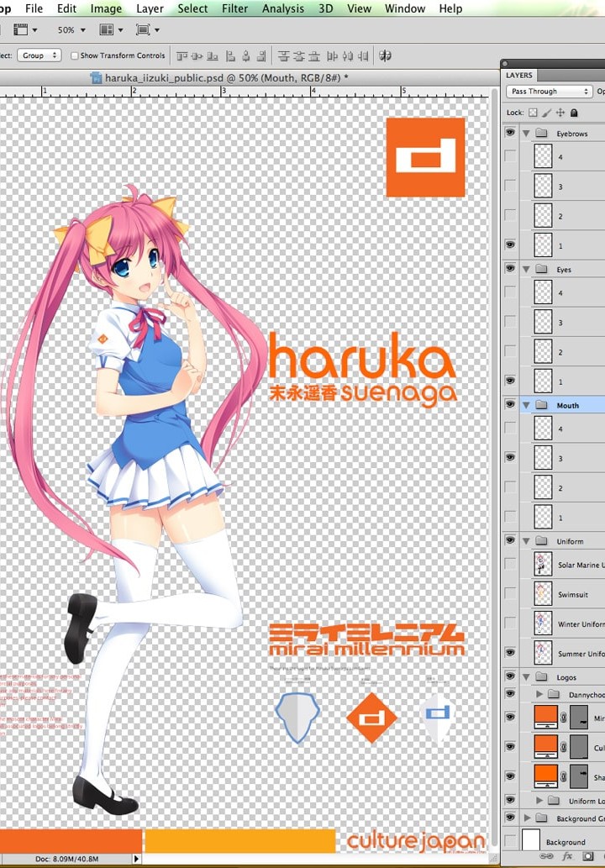Click the Auto-Align Layers icon

[386, 56]
